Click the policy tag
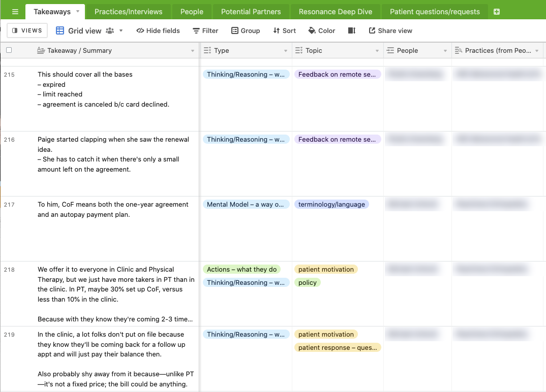The height and width of the screenshot is (392, 546). point(308,283)
